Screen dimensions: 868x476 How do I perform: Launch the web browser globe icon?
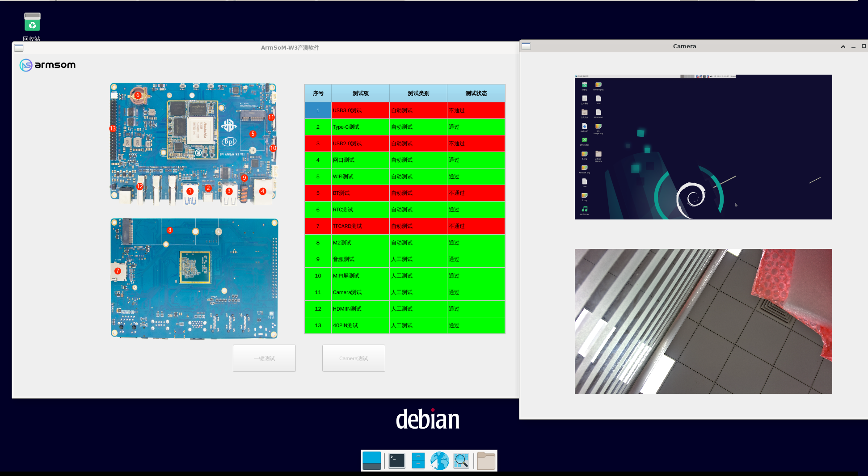[x=440, y=461]
